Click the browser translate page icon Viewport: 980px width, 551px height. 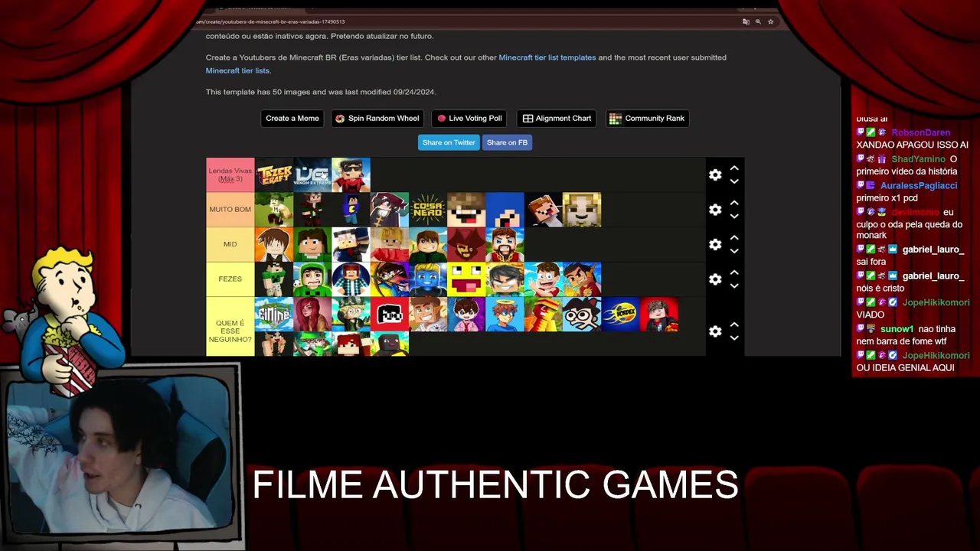click(746, 21)
